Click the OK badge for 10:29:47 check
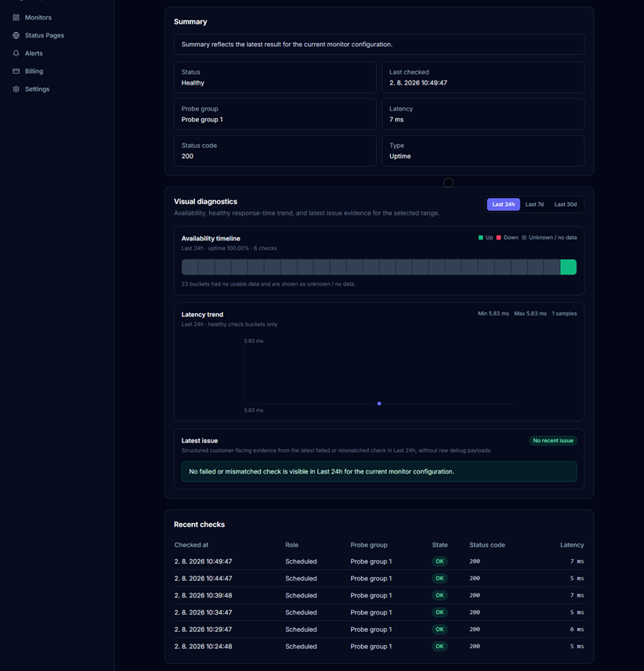 (440, 630)
